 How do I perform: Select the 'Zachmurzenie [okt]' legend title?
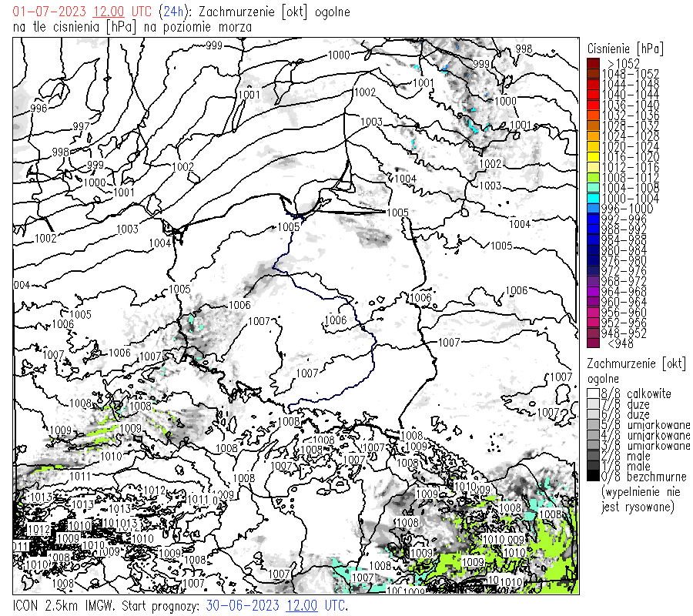coord(637,363)
